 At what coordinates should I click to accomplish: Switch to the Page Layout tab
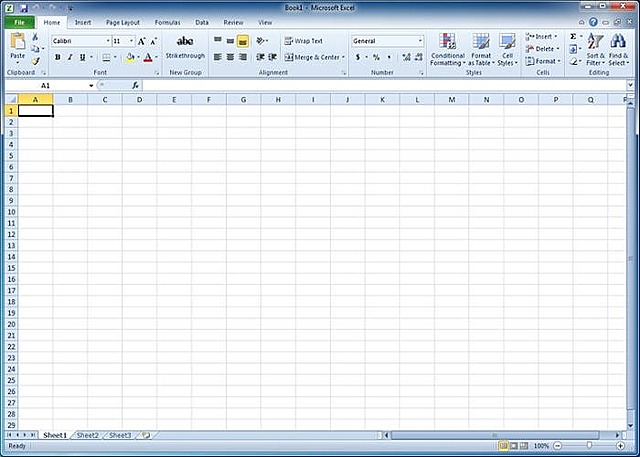point(123,22)
